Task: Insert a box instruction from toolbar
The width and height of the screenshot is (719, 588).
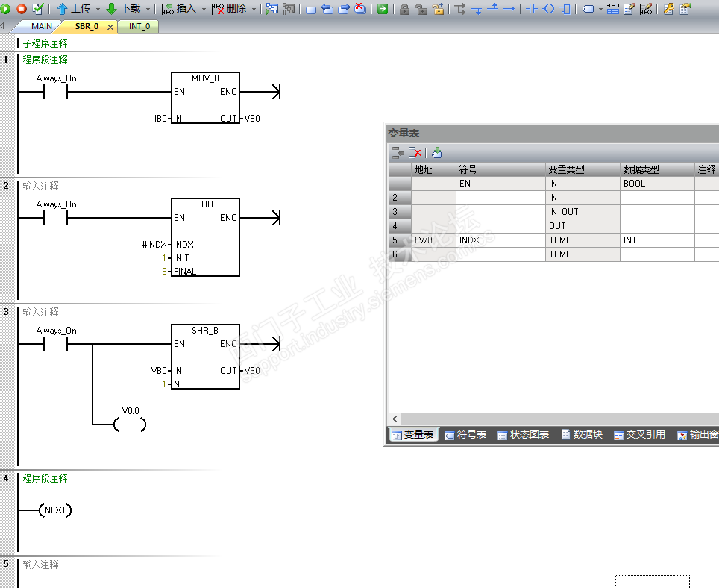Action: (x=566, y=9)
